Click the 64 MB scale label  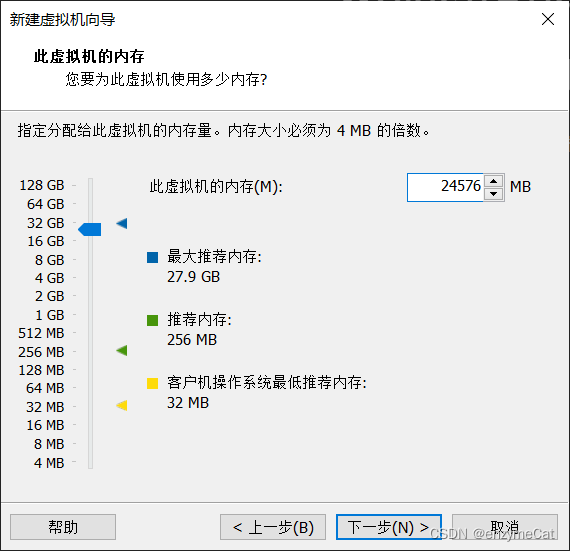pos(45,388)
